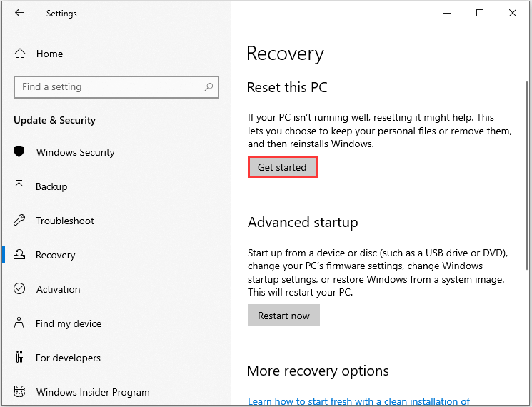
Task: Open the Activation page
Action: pyautogui.click(x=58, y=289)
